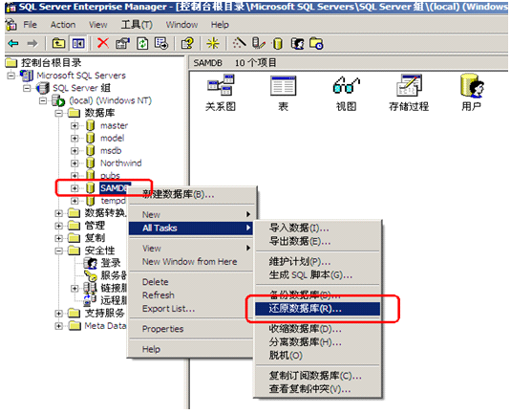Viewport: 532px width, 414px height.
Task: Open the Help menu in menu bar
Action: tap(220, 25)
